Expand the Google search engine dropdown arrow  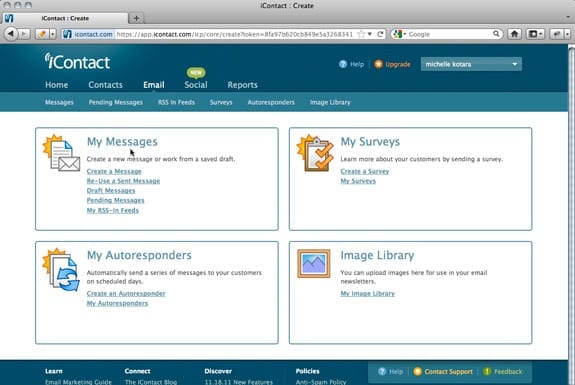(405, 34)
